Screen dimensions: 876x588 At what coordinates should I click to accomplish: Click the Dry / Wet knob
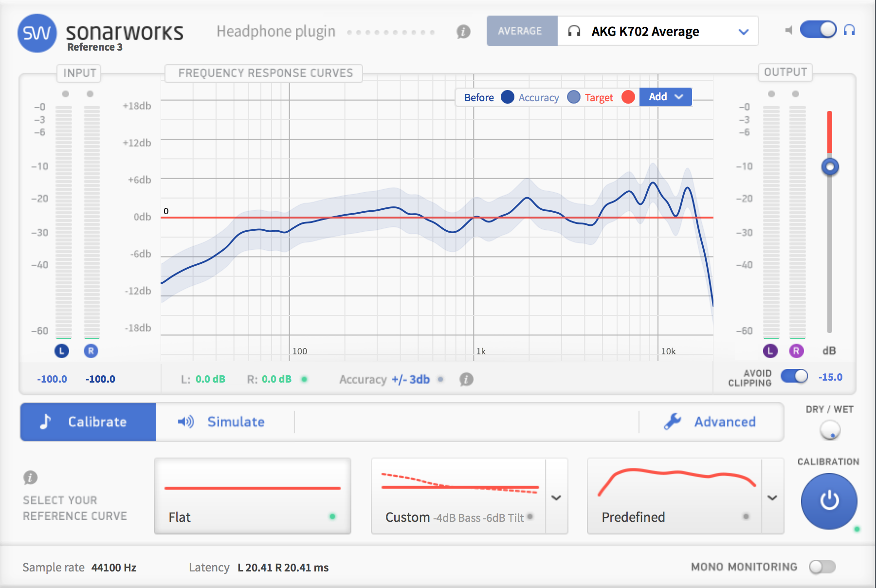(830, 430)
